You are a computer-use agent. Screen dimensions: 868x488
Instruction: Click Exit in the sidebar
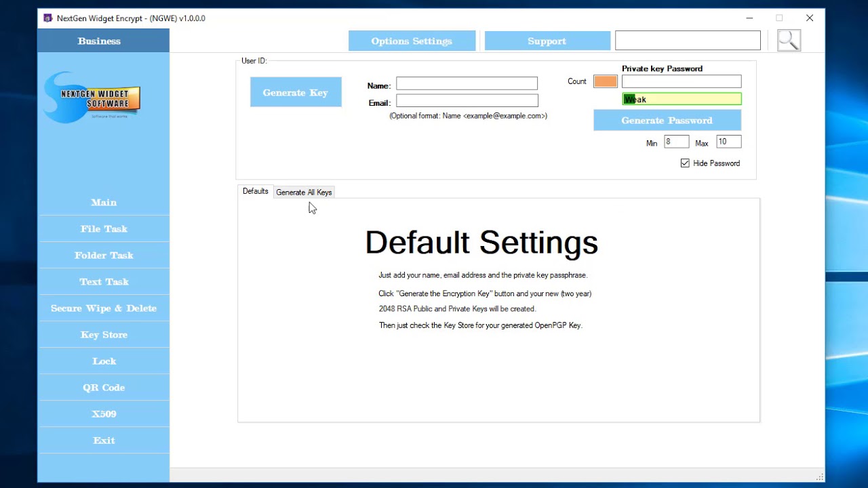tap(104, 440)
